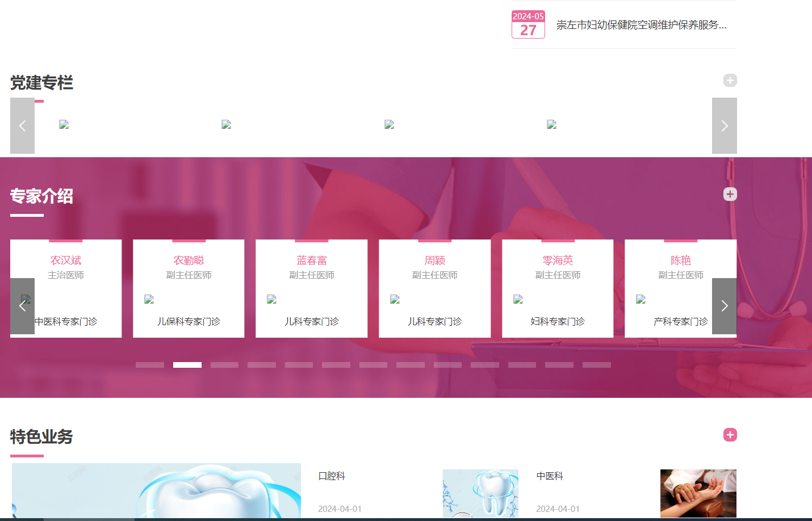The height and width of the screenshot is (521, 812).
Task: Open the fourth 党建专栏 broken image
Action: [551, 124]
